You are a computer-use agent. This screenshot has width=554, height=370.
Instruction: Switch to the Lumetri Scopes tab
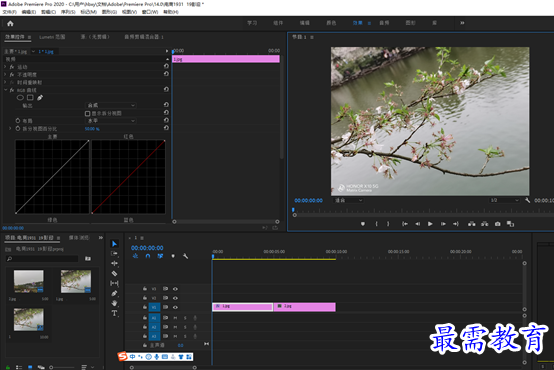52,37
